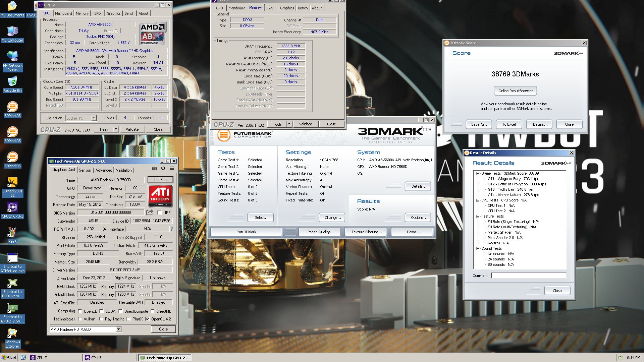Toggle the UEFI checkbox in GPU-Z
644x362 pixels.
[x=159, y=213]
